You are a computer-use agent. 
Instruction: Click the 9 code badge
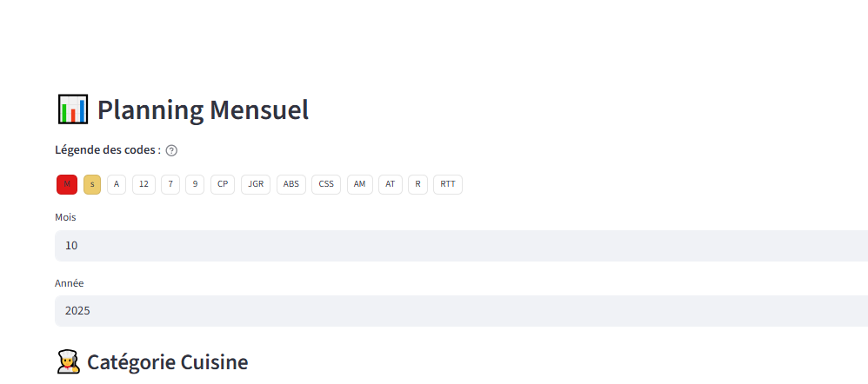(196, 184)
